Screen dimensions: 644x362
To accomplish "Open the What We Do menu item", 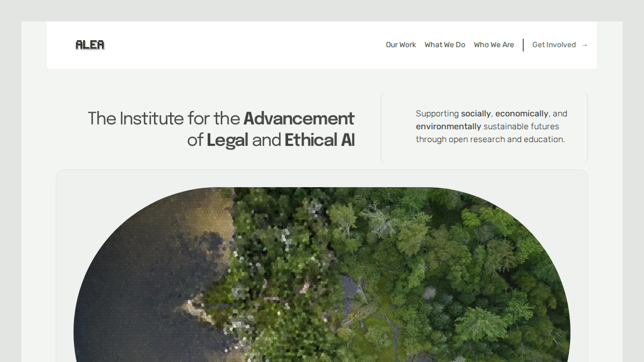I will [445, 45].
